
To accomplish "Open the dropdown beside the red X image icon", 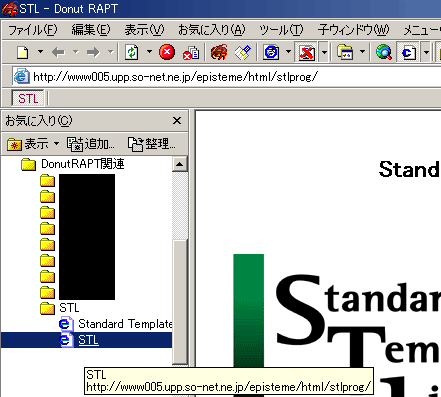I will point(324,52).
